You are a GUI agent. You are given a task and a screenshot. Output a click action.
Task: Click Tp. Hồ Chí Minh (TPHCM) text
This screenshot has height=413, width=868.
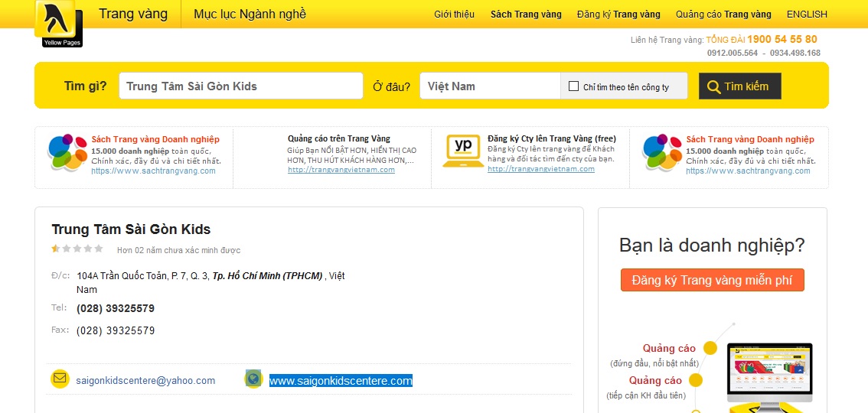pyautogui.click(x=267, y=275)
